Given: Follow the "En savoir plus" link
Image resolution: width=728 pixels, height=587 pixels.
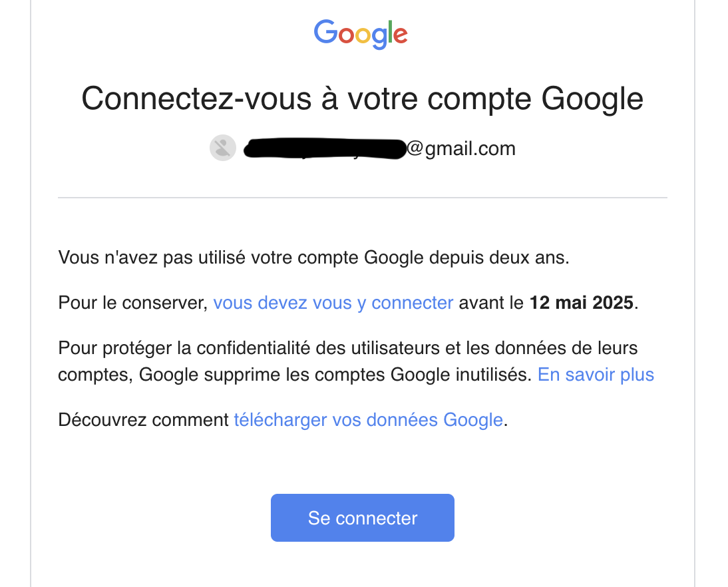Looking at the screenshot, I should (x=596, y=375).
